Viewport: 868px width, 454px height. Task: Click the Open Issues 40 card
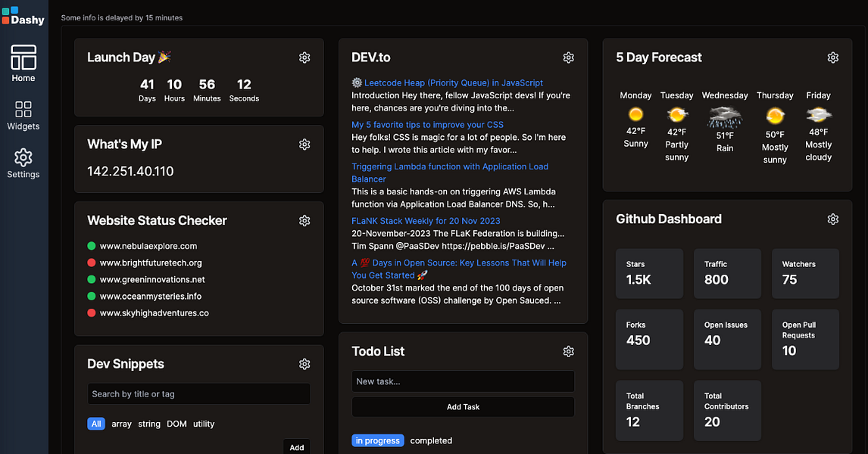coord(727,340)
